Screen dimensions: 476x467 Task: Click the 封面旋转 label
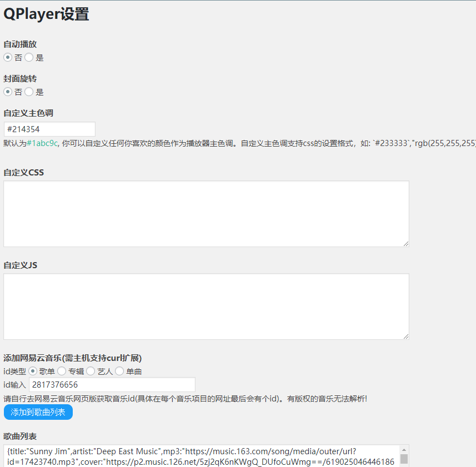pyautogui.click(x=20, y=79)
